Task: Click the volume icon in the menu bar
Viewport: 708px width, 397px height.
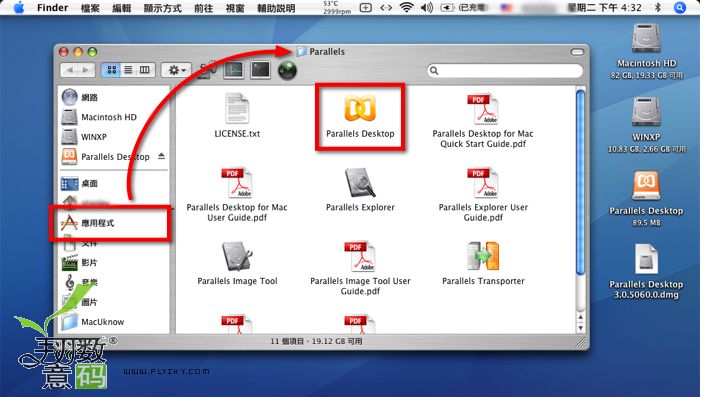Action: (427, 7)
